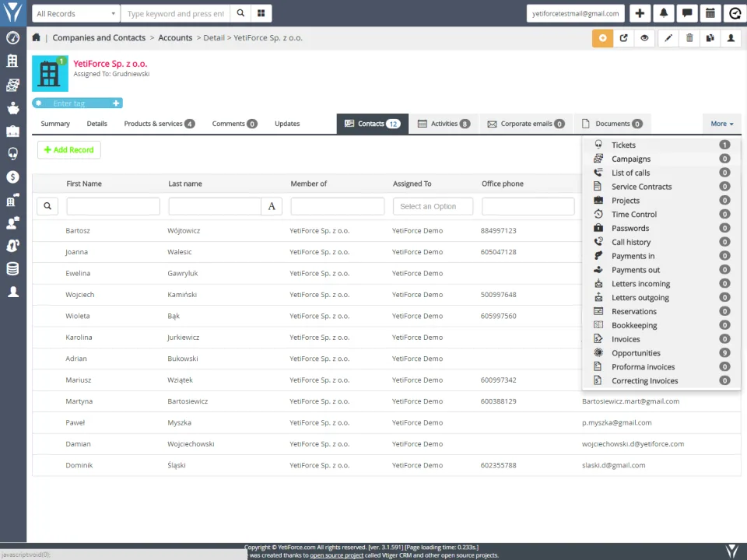Screen dimensions: 747x560
Task: Sort by the Last name column header
Action: point(185,184)
